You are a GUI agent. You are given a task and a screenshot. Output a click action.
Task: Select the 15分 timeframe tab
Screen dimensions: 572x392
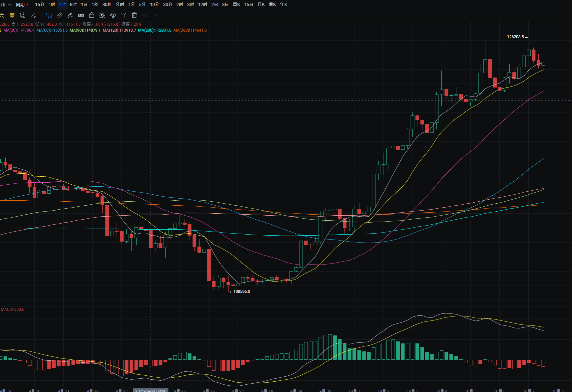(40, 5)
